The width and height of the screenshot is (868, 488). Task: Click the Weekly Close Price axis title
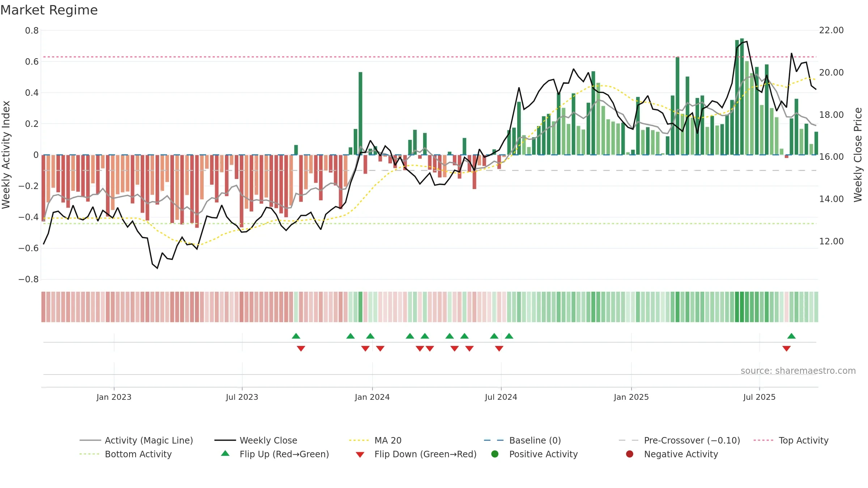click(x=858, y=155)
